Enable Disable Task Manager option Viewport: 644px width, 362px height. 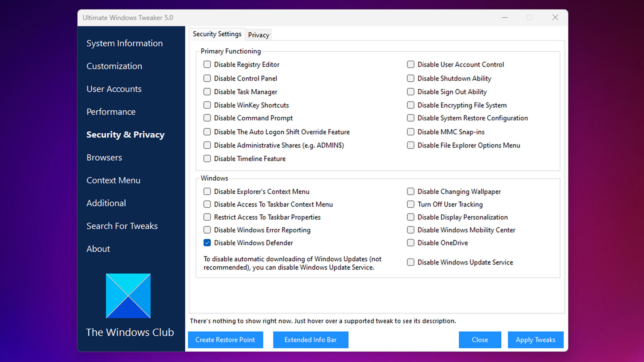207,92
